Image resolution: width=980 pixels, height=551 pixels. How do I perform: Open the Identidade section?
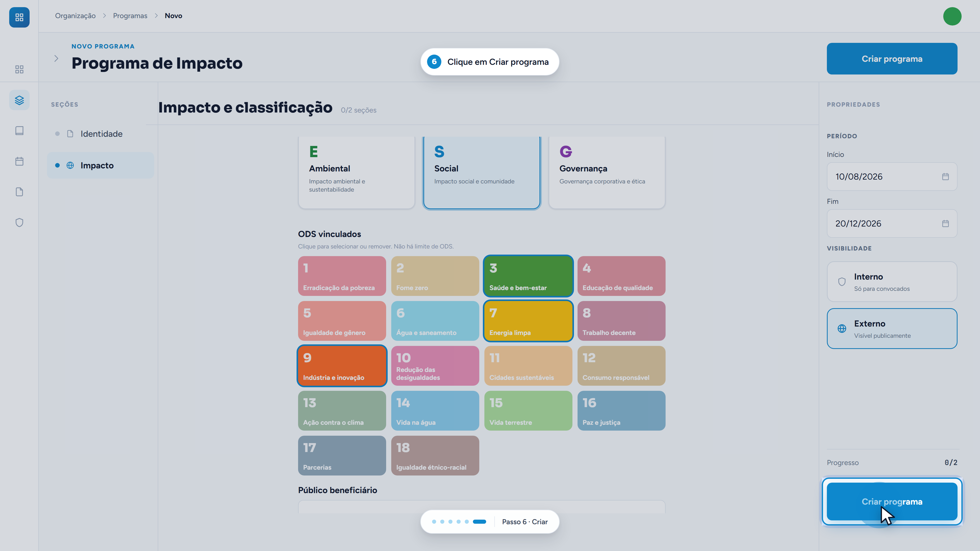coord(101,134)
